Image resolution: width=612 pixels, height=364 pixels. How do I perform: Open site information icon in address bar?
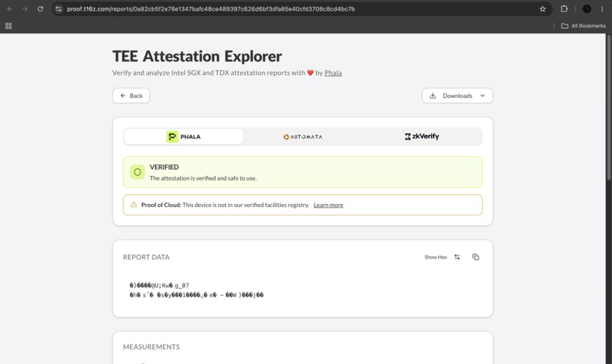click(x=58, y=9)
